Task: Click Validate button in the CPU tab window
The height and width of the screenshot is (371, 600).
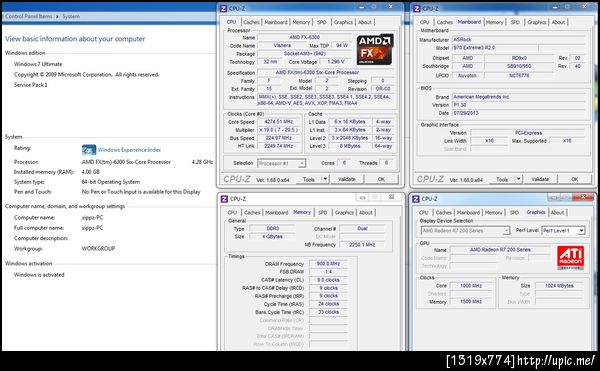Action: click(x=347, y=179)
